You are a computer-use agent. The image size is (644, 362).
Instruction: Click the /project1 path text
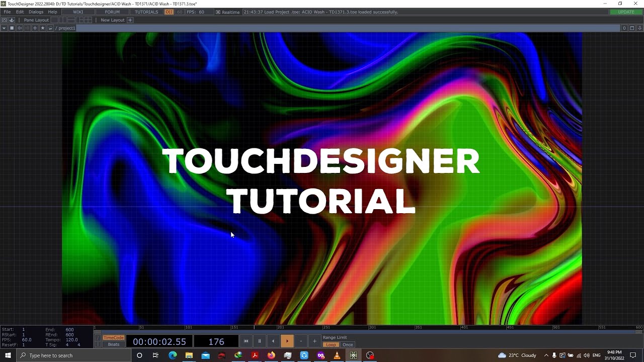click(65, 28)
